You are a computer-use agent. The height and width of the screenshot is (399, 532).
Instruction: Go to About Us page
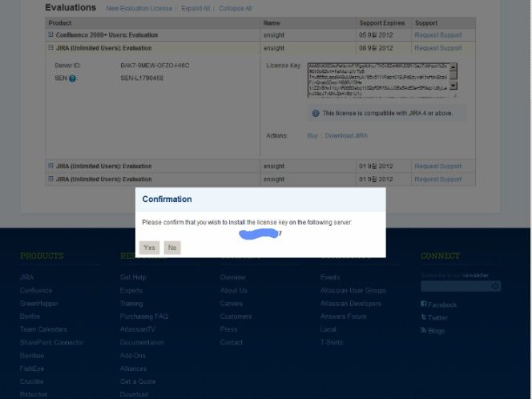(x=233, y=290)
